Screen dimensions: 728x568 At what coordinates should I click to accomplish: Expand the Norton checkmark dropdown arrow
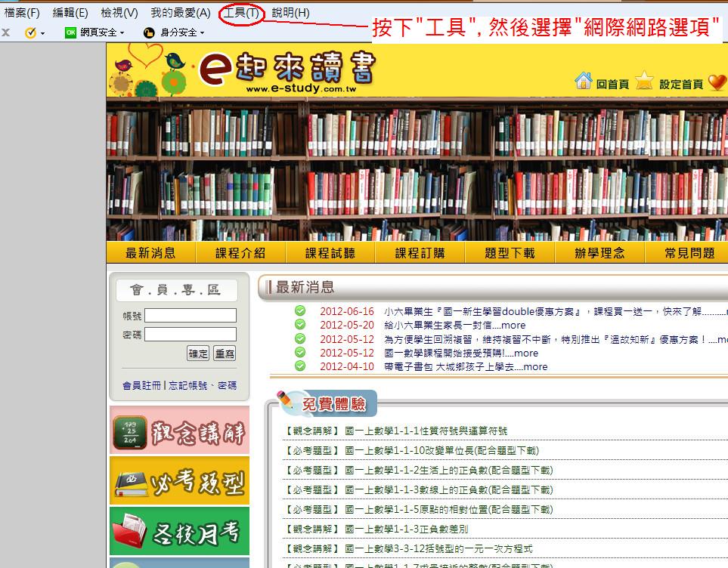click(43, 33)
